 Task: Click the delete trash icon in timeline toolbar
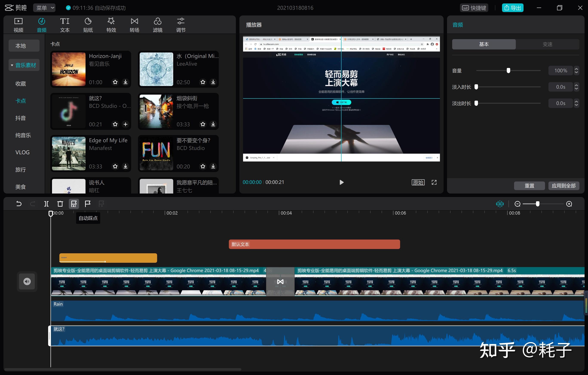point(60,204)
